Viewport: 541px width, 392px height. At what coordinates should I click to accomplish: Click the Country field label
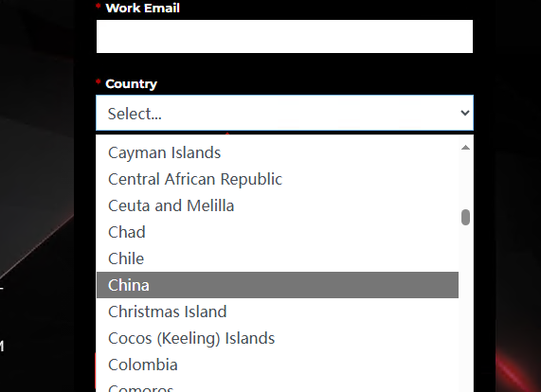tap(131, 83)
